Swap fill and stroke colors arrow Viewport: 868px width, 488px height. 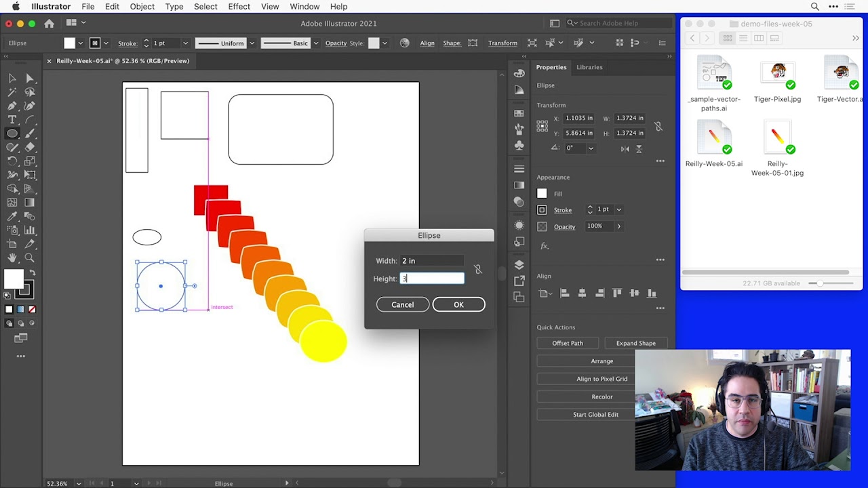pos(32,272)
